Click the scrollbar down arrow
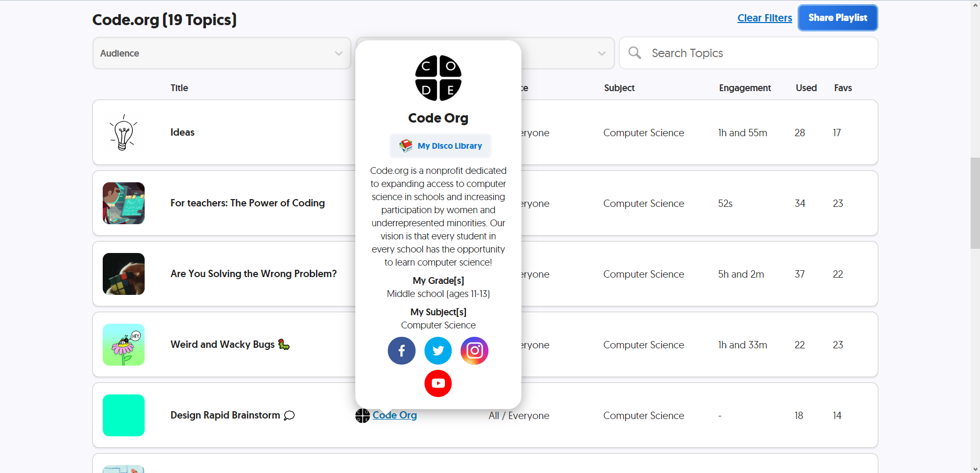980x473 pixels. [x=975, y=469]
